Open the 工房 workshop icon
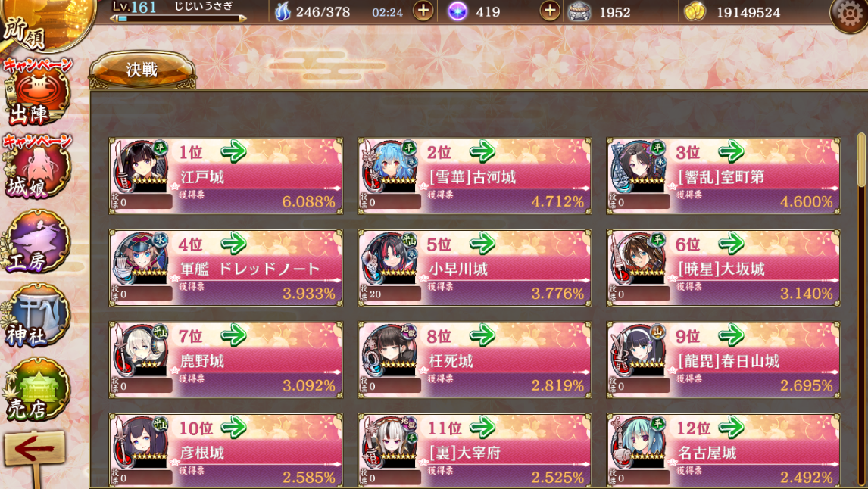 click(x=37, y=242)
